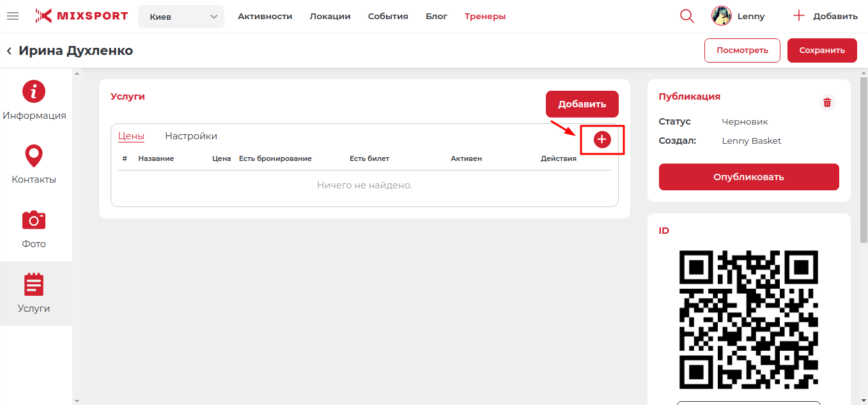Open the Контакты sidebar section
This screenshot has width=868, height=405.
point(34,165)
